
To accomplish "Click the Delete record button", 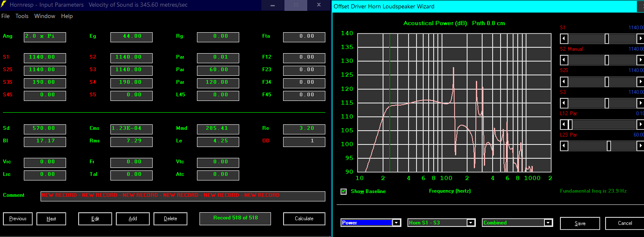I will [170, 219].
